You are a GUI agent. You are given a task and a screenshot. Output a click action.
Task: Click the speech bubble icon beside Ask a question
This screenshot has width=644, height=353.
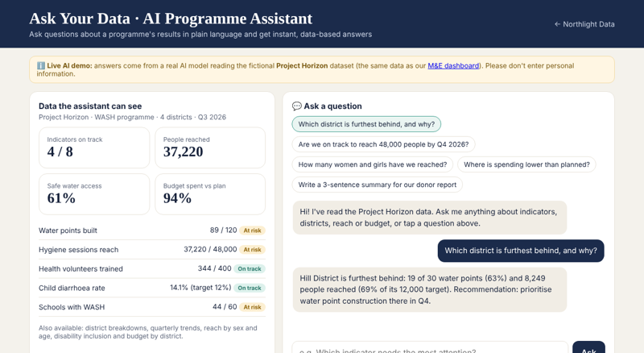click(x=296, y=106)
